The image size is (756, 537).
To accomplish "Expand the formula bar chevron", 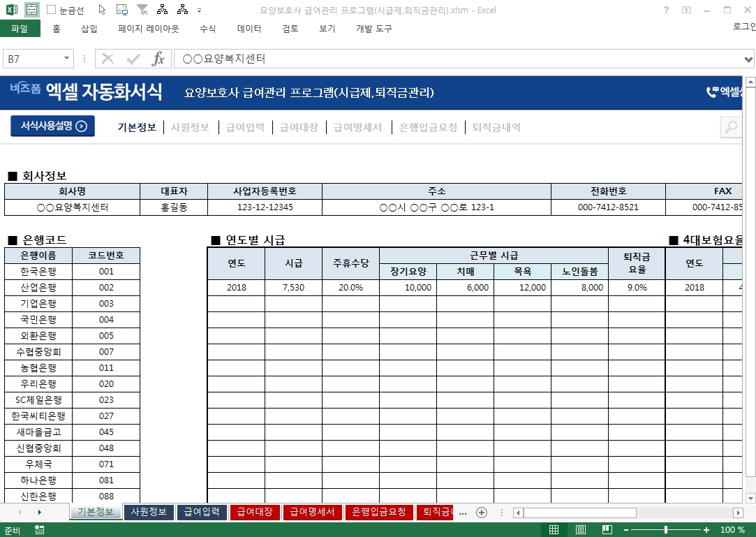I will click(x=749, y=59).
